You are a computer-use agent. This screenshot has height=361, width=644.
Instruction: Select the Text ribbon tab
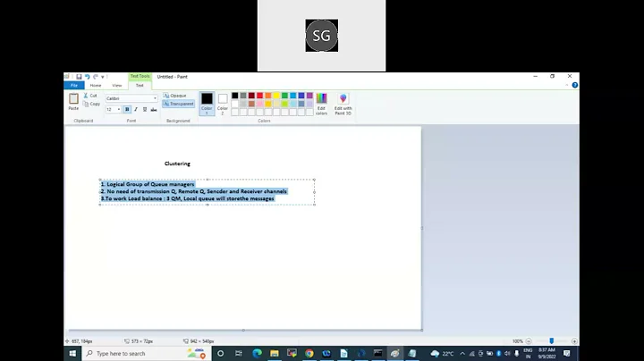point(140,85)
